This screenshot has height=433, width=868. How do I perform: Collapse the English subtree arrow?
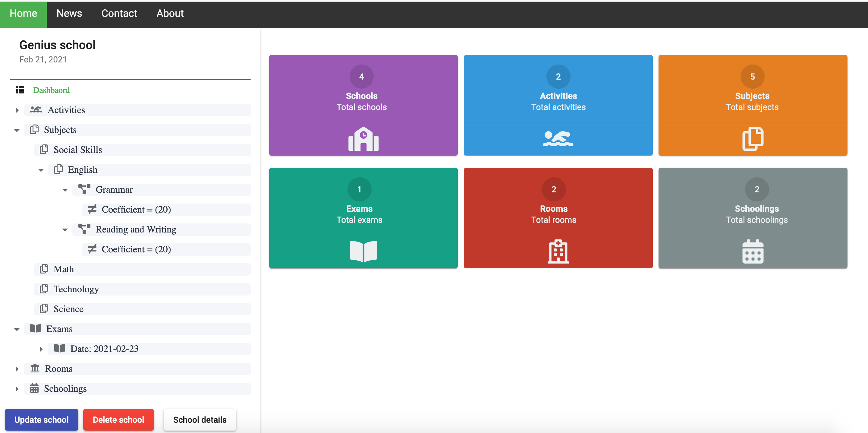[x=41, y=170]
